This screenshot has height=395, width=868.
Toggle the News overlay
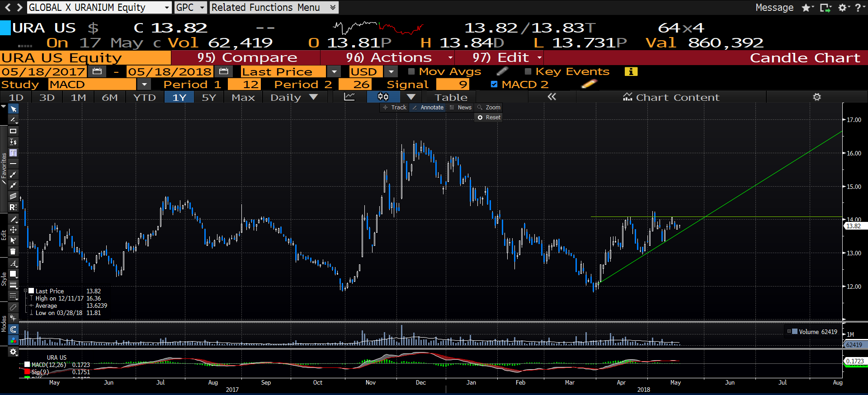(461, 108)
